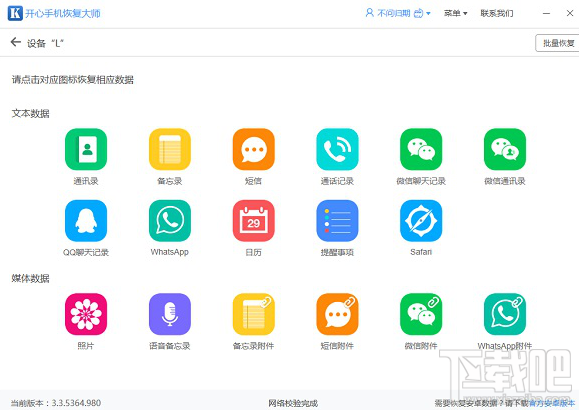579x410 pixels.
Task: Click the 设备 "L" device title
Action: coord(45,43)
